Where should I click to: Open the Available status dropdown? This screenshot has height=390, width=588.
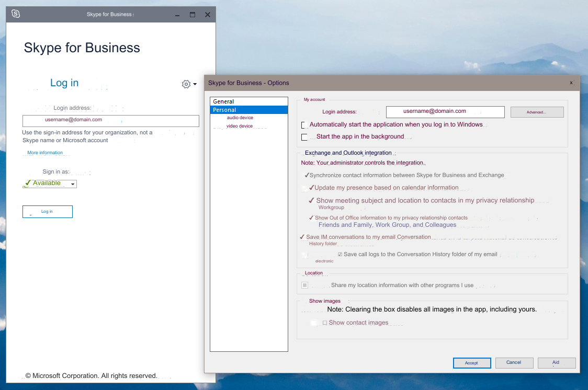(x=50, y=183)
